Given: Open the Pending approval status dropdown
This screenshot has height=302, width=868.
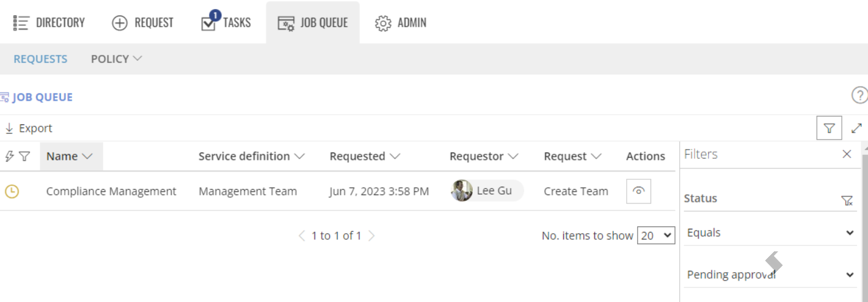Looking at the screenshot, I should coord(770,275).
